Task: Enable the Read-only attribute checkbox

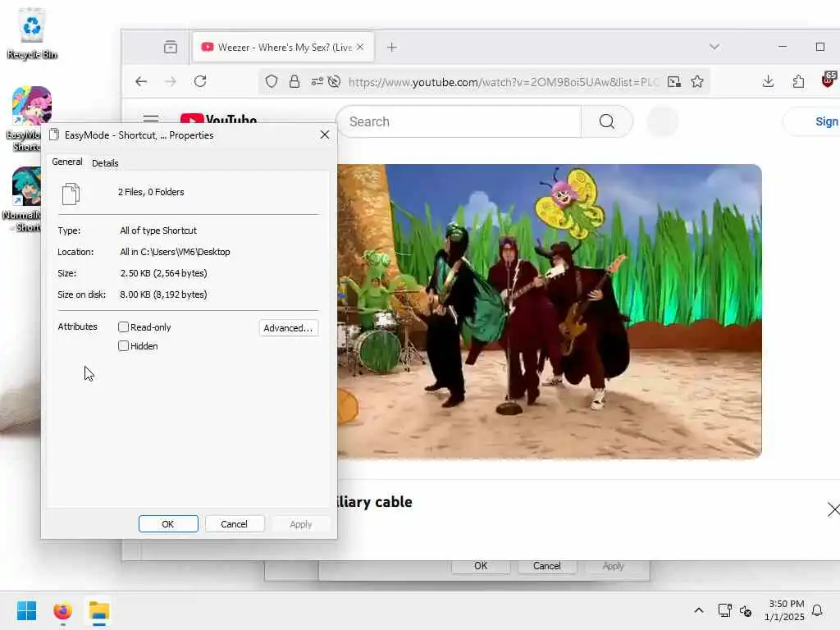Action: pos(123,326)
